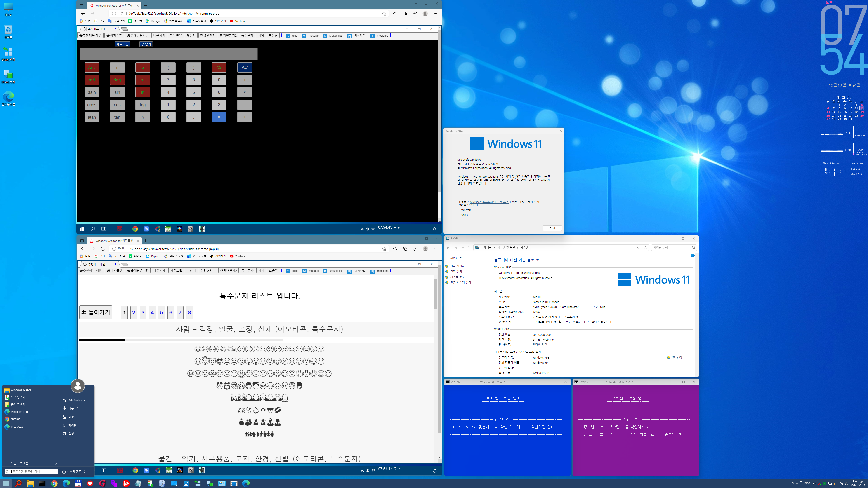Open the notepad icon on Windows taskbar

click(138, 483)
